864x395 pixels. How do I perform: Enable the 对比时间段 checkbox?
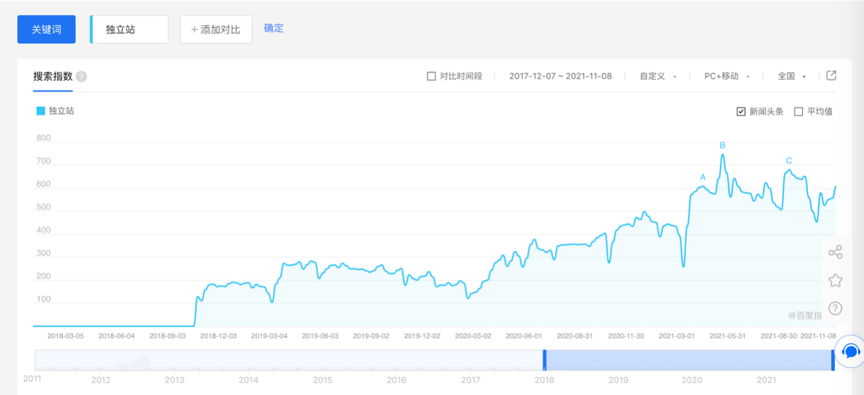click(x=431, y=76)
